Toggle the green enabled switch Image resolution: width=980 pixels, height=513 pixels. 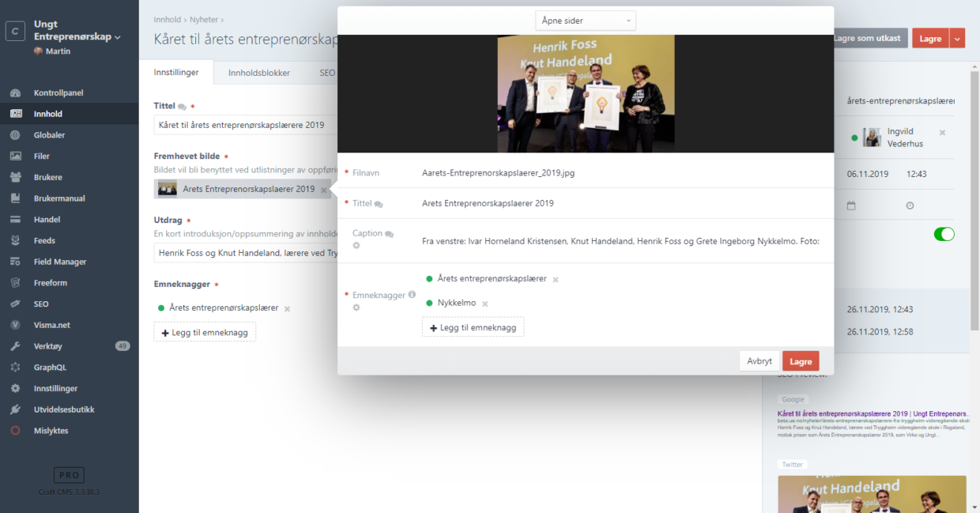click(944, 234)
